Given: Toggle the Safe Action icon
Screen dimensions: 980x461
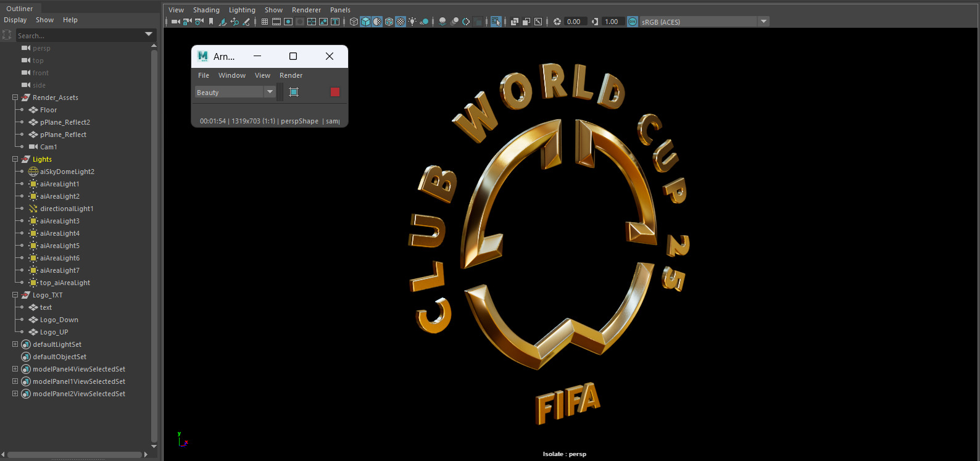Looking at the screenshot, I should point(323,22).
